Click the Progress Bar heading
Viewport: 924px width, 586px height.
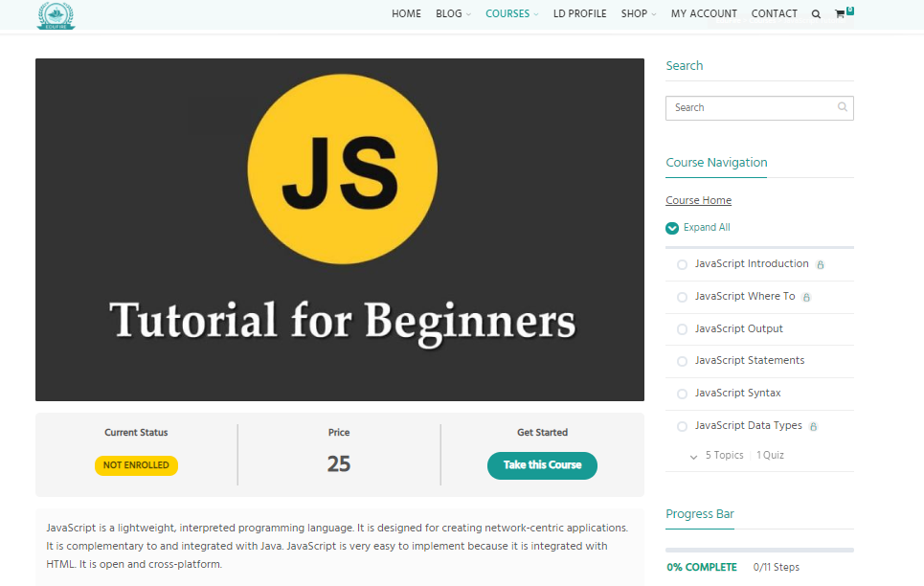pos(700,513)
